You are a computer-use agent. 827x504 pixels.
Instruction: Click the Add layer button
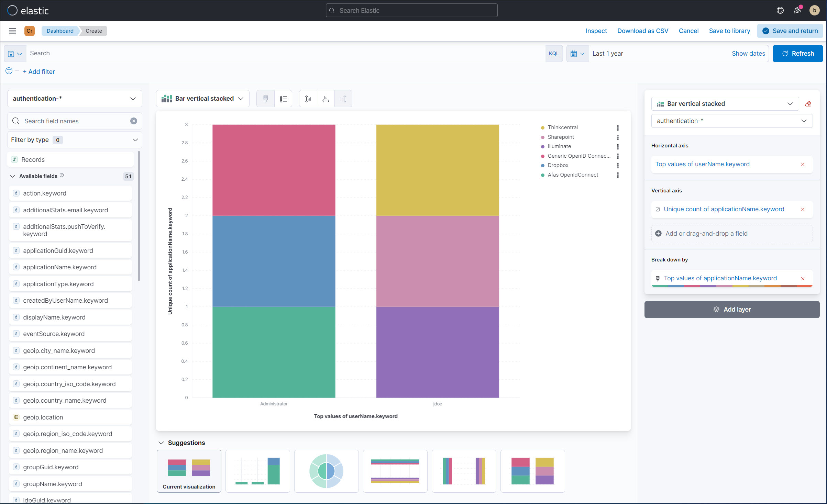click(x=732, y=310)
